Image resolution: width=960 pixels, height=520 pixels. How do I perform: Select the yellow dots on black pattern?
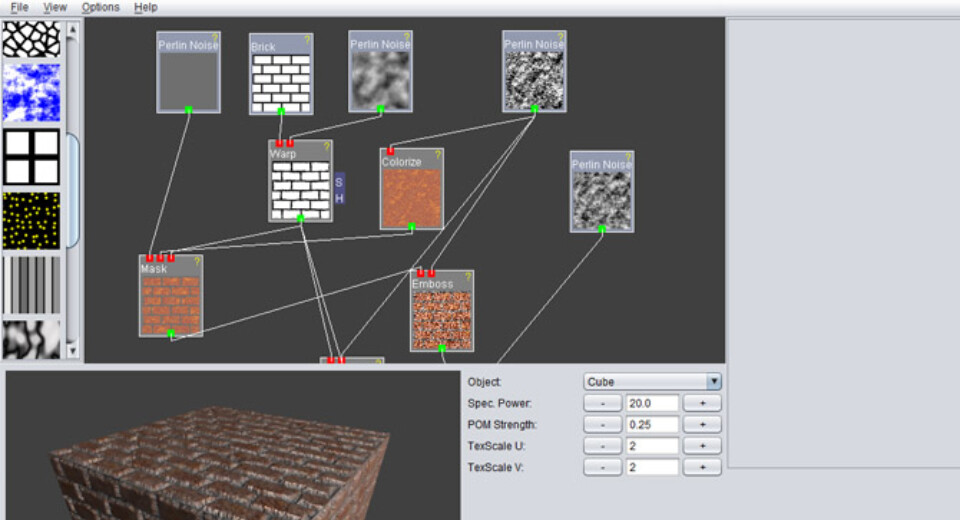(x=31, y=221)
